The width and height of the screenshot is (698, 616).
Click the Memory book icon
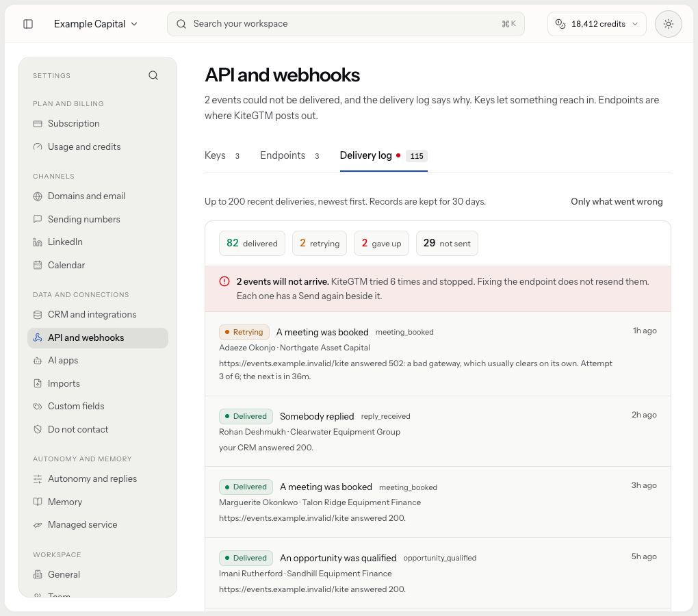click(x=38, y=502)
